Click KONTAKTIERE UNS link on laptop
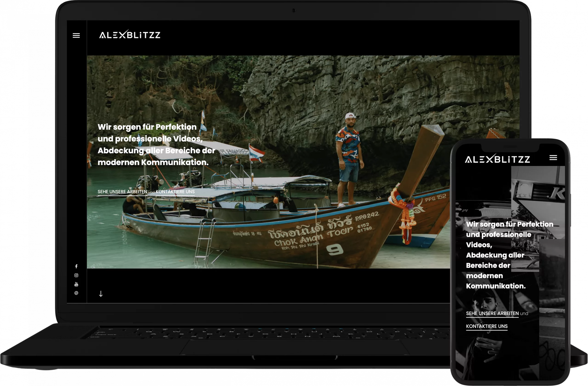This screenshot has width=588, height=386. pos(175,192)
